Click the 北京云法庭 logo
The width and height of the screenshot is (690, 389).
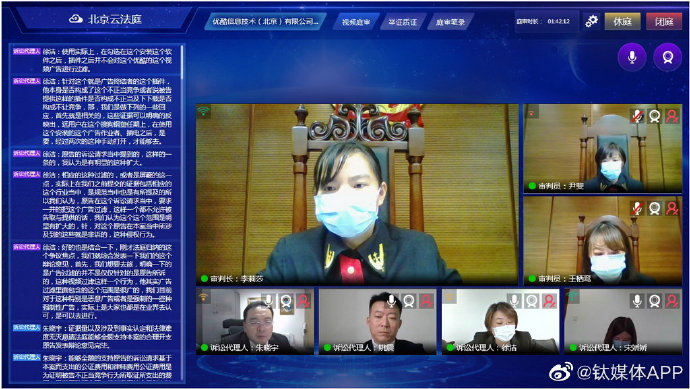pyautogui.click(x=106, y=19)
